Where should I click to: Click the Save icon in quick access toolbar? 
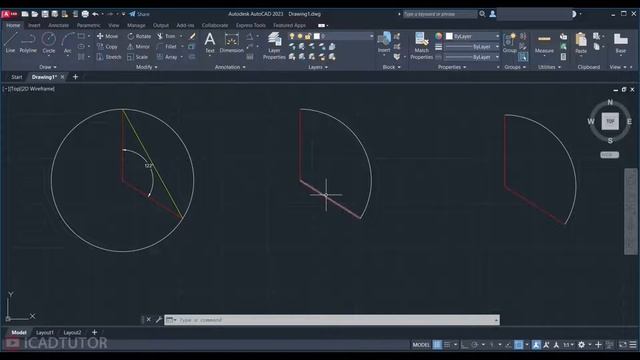coord(45,14)
